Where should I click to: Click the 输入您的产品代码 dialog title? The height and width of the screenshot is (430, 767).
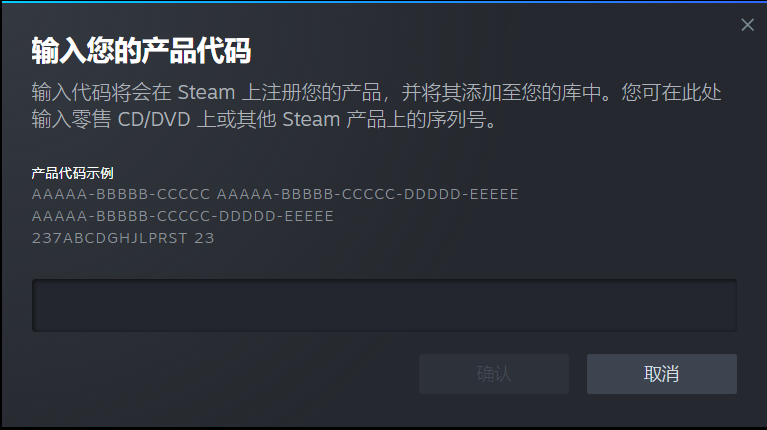pyautogui.click(x=141, y=50)
